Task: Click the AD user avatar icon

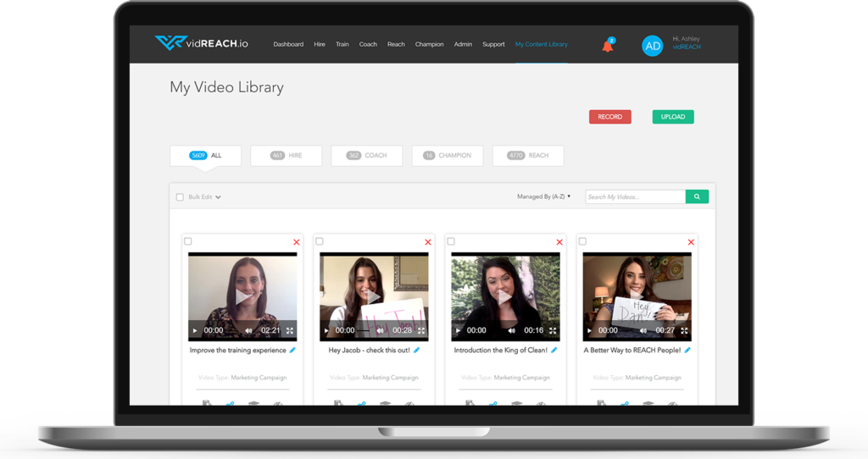Action: (652, 46)
